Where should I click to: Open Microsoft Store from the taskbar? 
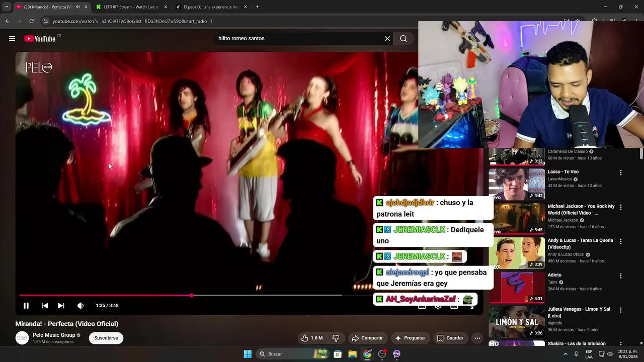(x=338, y=354)
